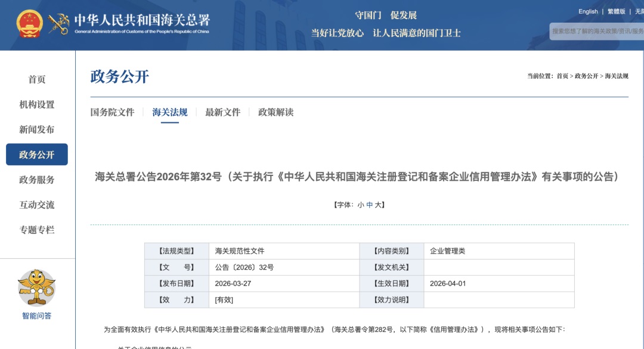Open 新闻发布 in the sidebar

pyautogui.click(x=37, y=129)
